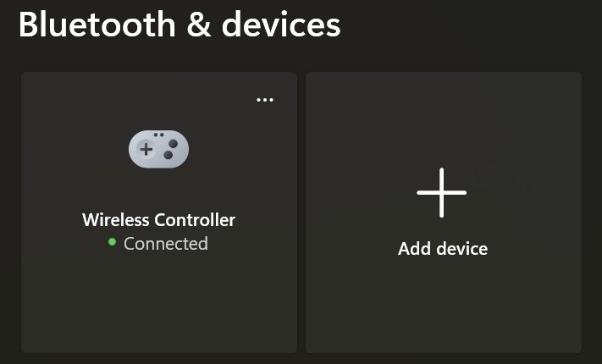
Task: Select the Wireless Controller device name
Action: click(x=158, y=220)
